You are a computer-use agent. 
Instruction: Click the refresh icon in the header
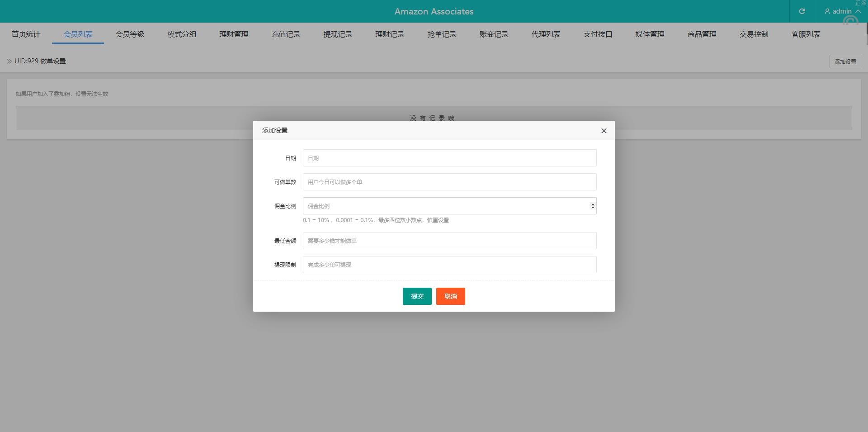[x=802, y=11]
